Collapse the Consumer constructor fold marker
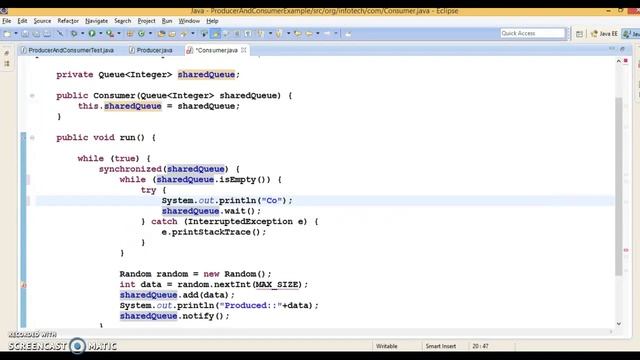 pos(32,96)
